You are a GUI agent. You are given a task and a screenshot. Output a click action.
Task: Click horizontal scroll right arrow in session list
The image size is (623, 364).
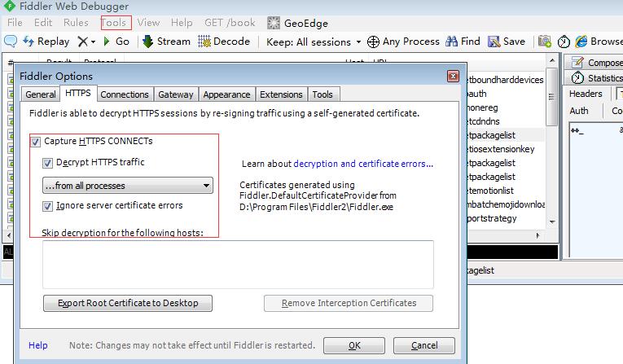(537, 235)
